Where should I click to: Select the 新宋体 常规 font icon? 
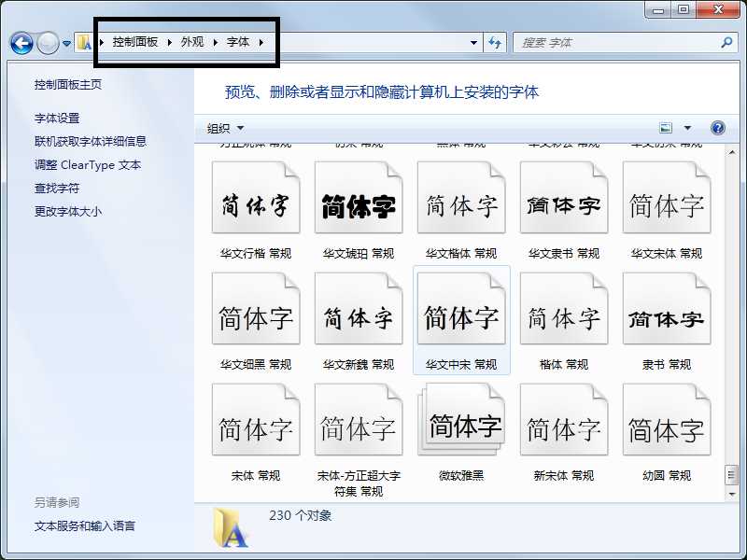pyautogui.click(x=564, y=420)
